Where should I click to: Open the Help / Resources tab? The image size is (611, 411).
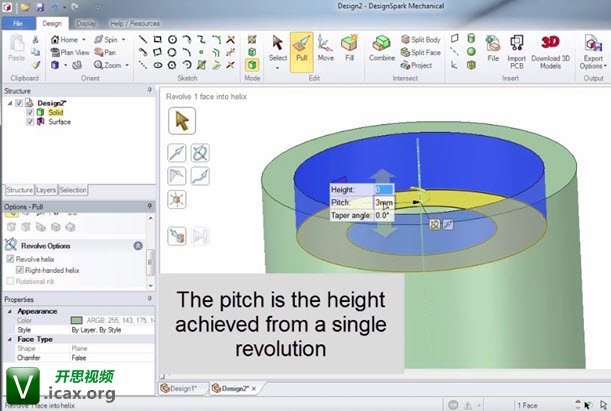tap(135, 23)
